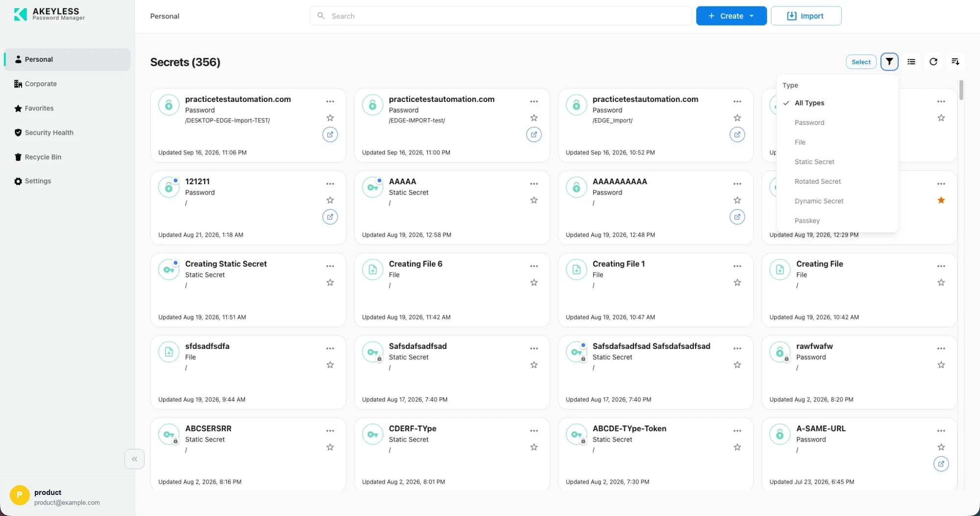The height and width of the screenshot is (516, 980).
Task: Favorite the Creating Static Secret card
Action: [x=330, y=282]
